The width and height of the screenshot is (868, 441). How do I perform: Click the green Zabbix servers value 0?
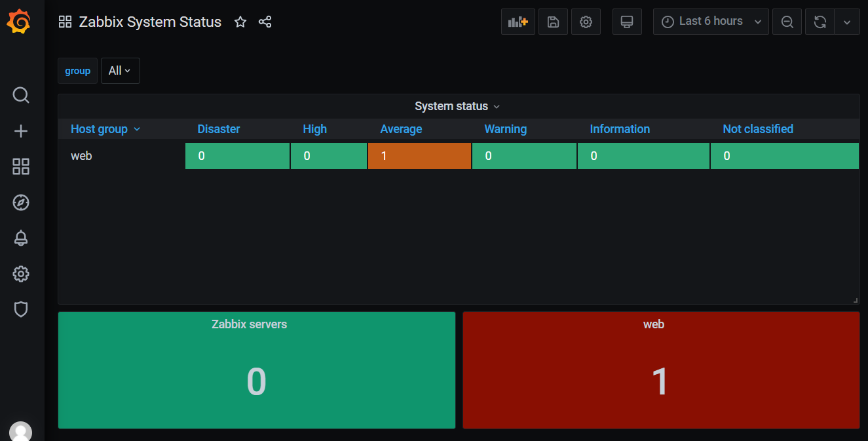pyautogui.click(x=256, y=381)
